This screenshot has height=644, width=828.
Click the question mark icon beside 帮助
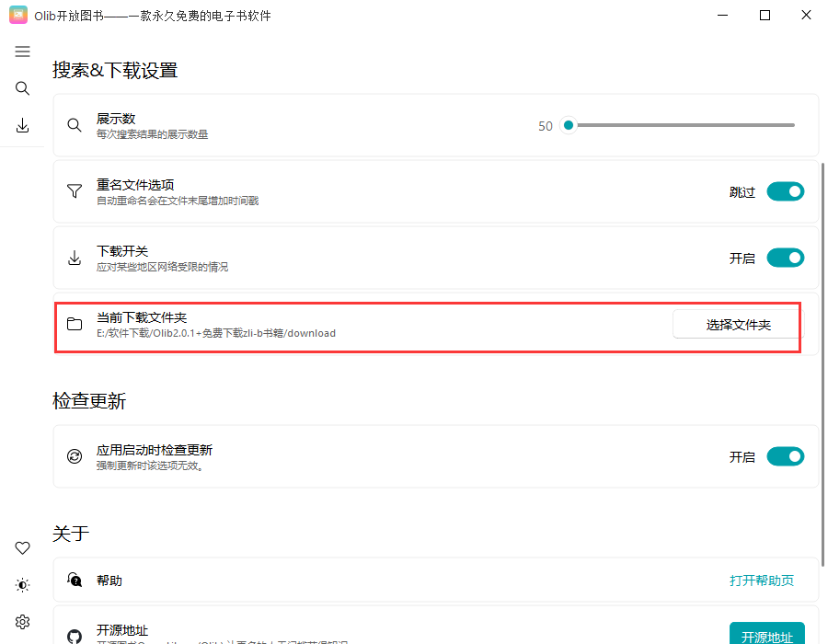75,581
